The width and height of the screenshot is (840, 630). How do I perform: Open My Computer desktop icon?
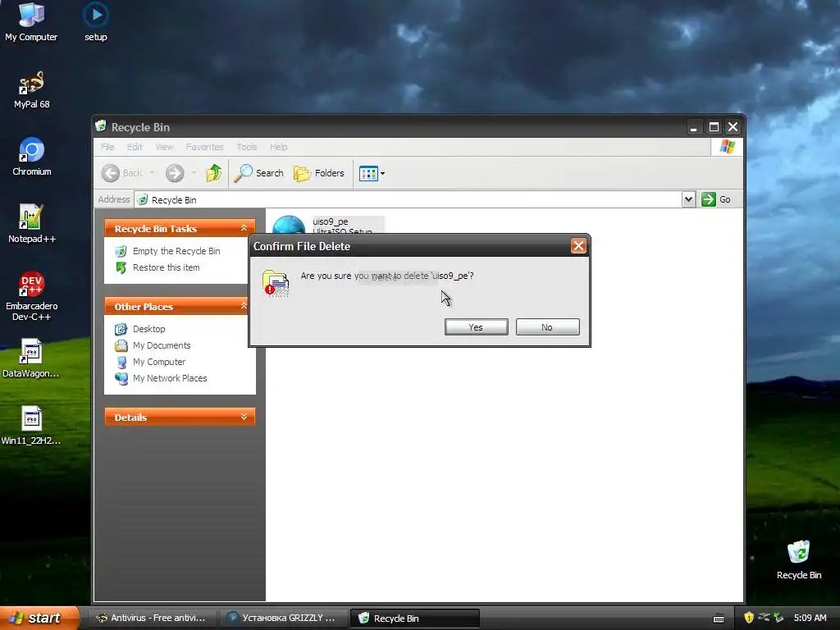coord(31,21)
